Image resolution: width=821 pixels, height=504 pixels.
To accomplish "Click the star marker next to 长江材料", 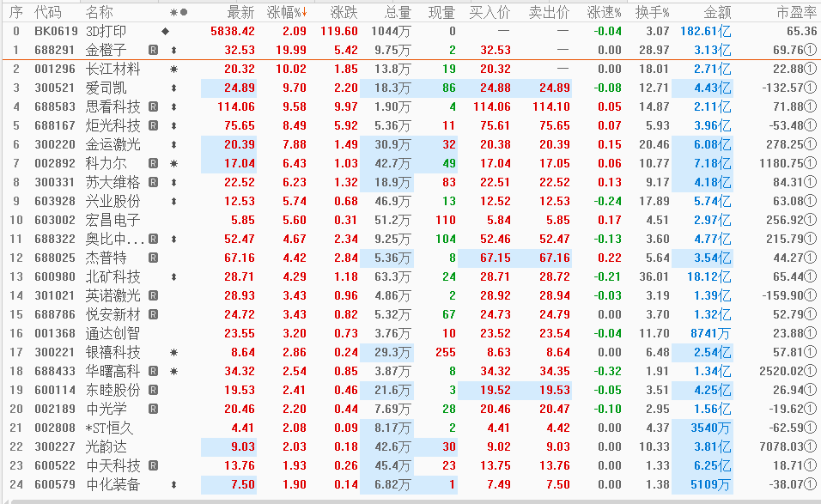I will 174,69.
